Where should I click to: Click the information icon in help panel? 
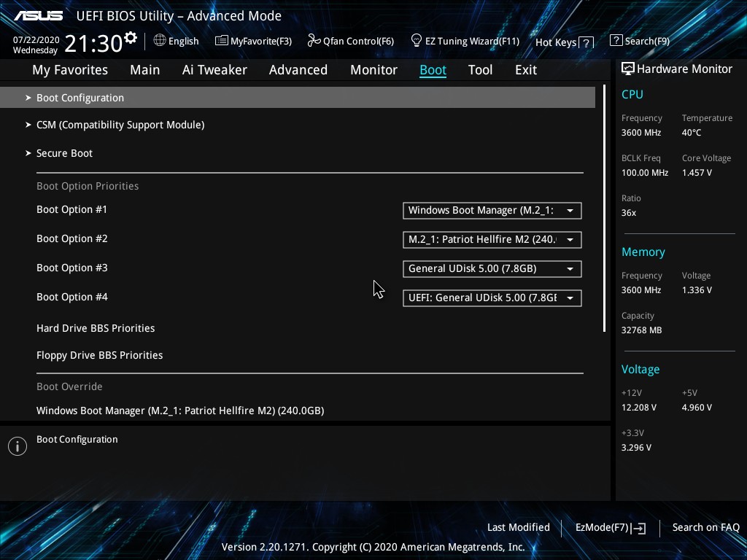pyautogui.click(x=18, y=446)
